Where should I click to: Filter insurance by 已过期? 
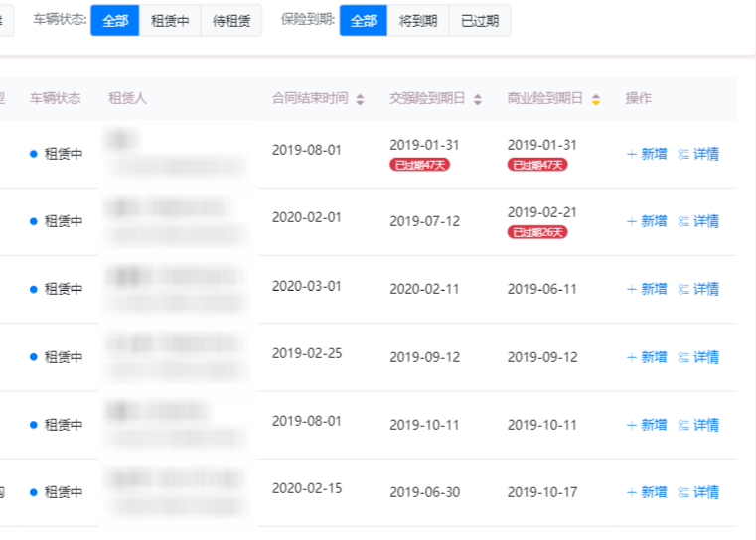[x=480, y=20]
